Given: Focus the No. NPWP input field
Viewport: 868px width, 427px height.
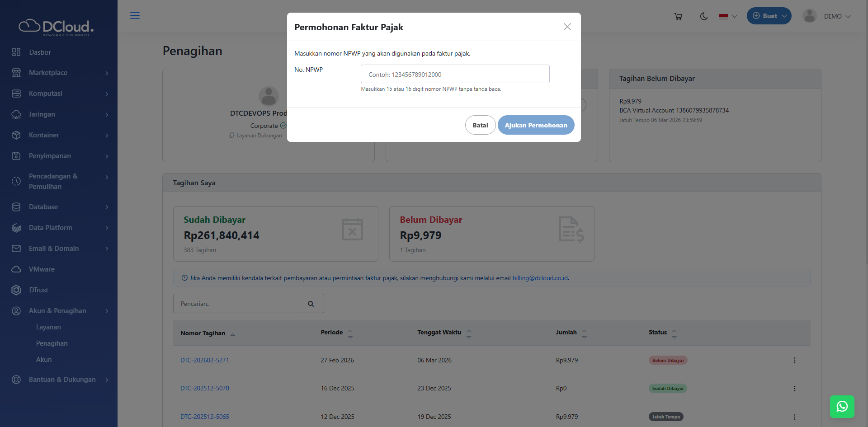Looking at the screenshot, I should [x=455, y=74].
